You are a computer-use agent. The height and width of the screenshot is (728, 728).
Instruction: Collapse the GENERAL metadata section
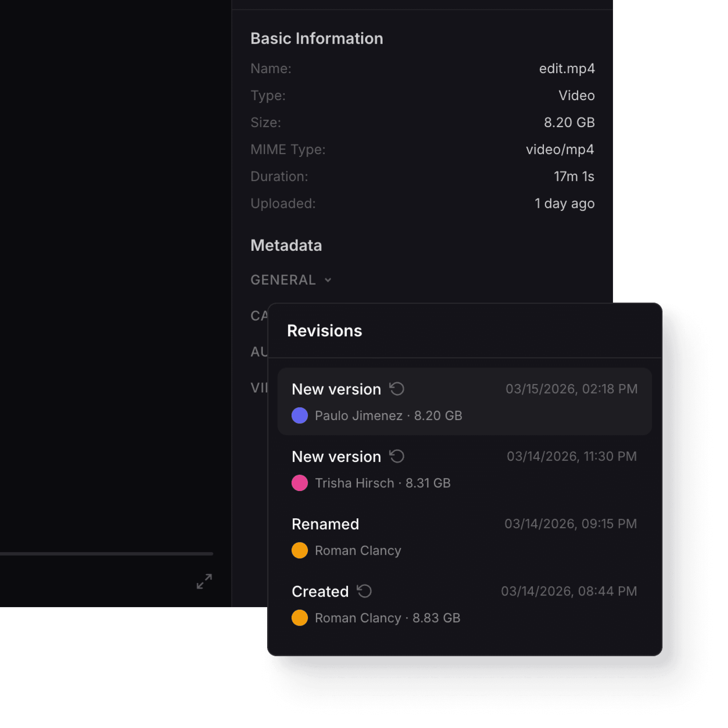click(283, 280)
